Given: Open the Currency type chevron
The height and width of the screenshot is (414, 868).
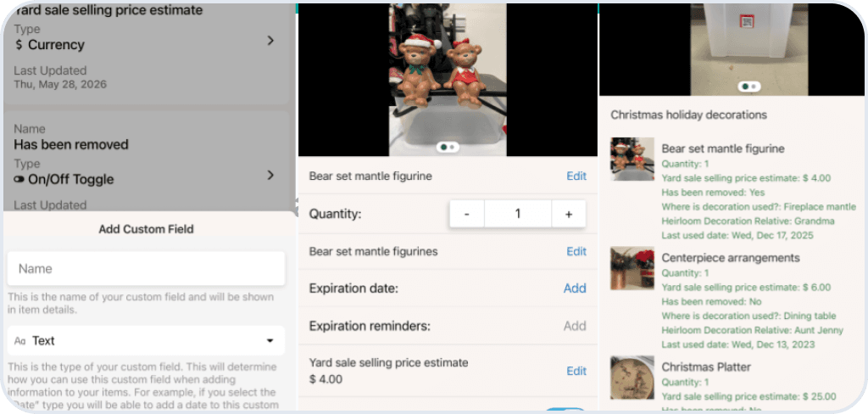Looking at the screenshot, I should click(x=270, y=41).
